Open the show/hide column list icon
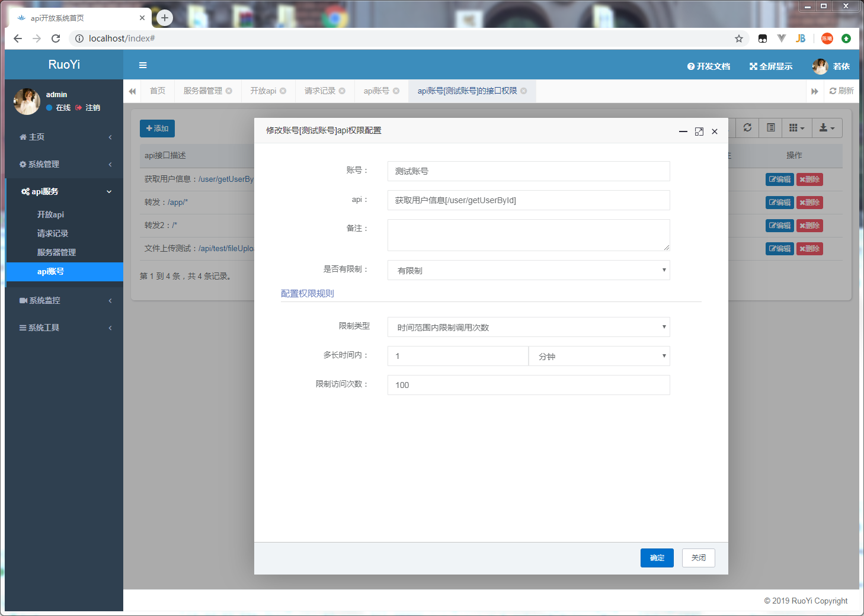Screen dimensions: 864x616 tap(796, 128)
